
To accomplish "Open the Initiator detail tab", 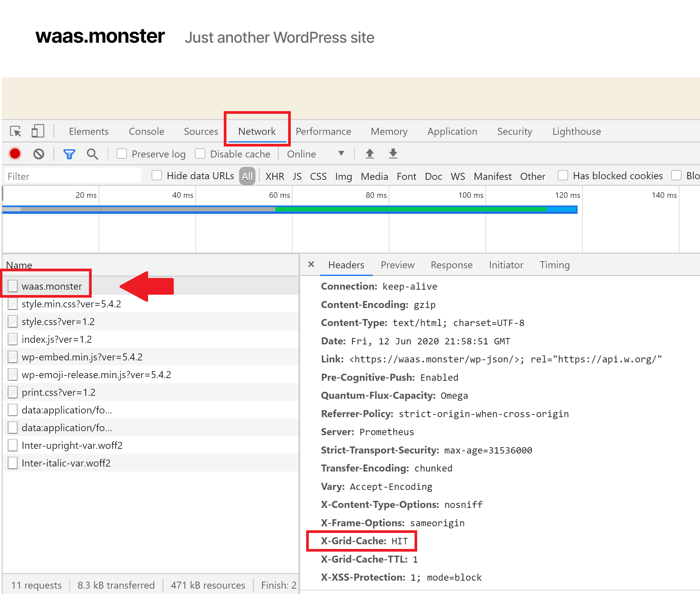I will coord(506,265).
